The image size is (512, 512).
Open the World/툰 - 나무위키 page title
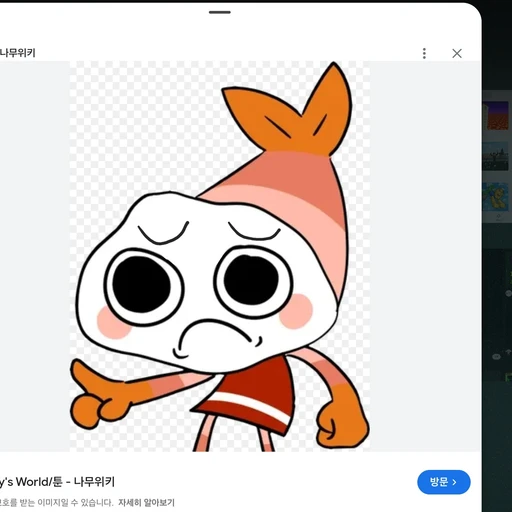pyautogui.click(x=57, y=482)
